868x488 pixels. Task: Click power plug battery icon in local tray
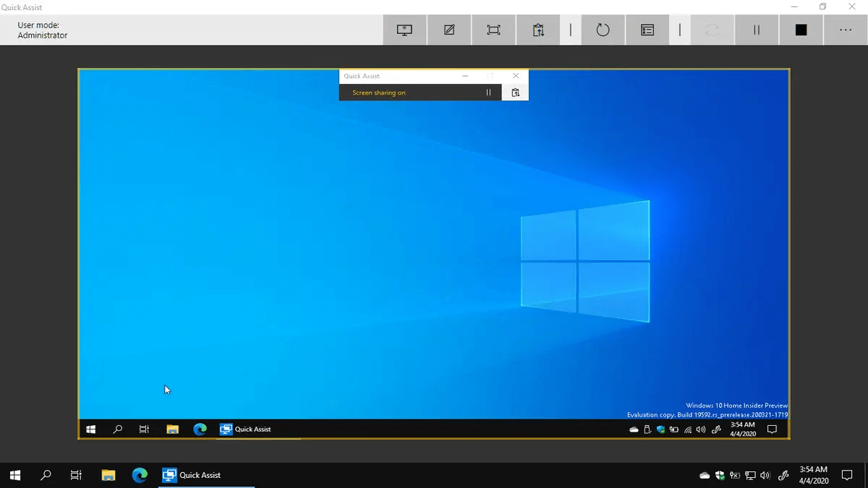click(735, 475)
